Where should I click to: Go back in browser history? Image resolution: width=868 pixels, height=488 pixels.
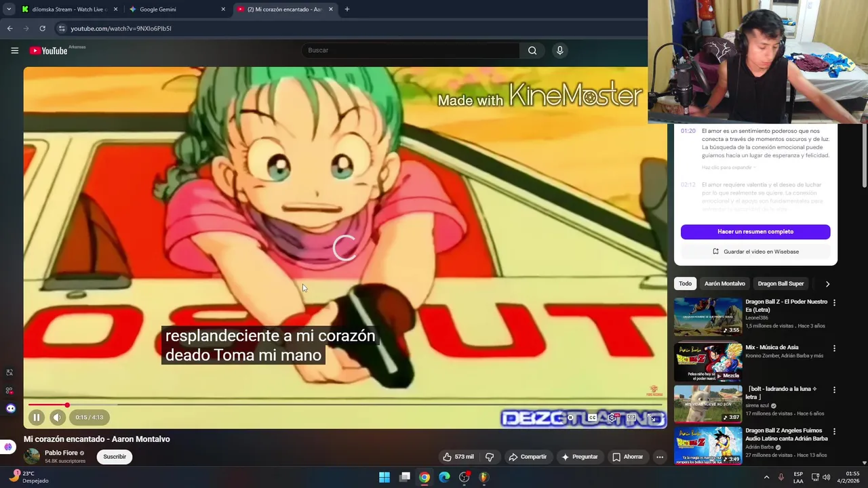(x=9, y=28)
